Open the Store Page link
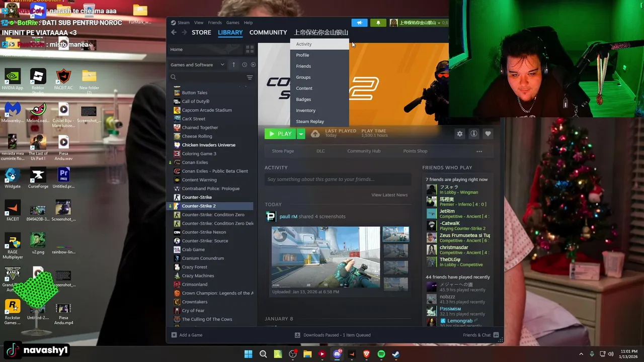 [x=283, y=151]
